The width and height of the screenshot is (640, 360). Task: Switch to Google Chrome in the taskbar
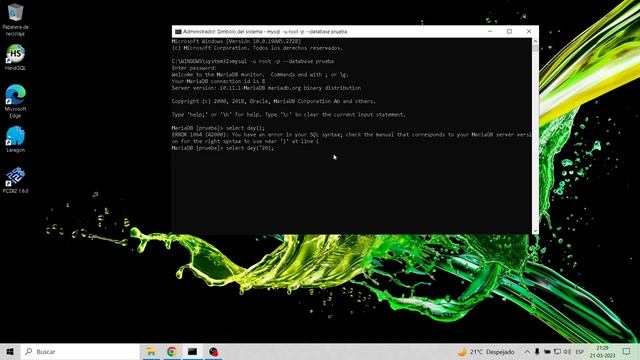tap(172, 351)
